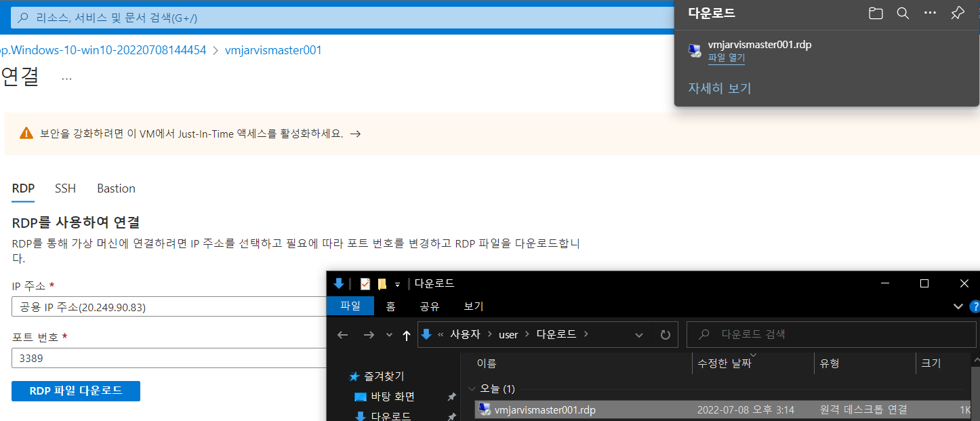Pin the Edge downloads panel
Image resolution: width=980 pixels, height=421 pixels.
[x=958, y=13]
